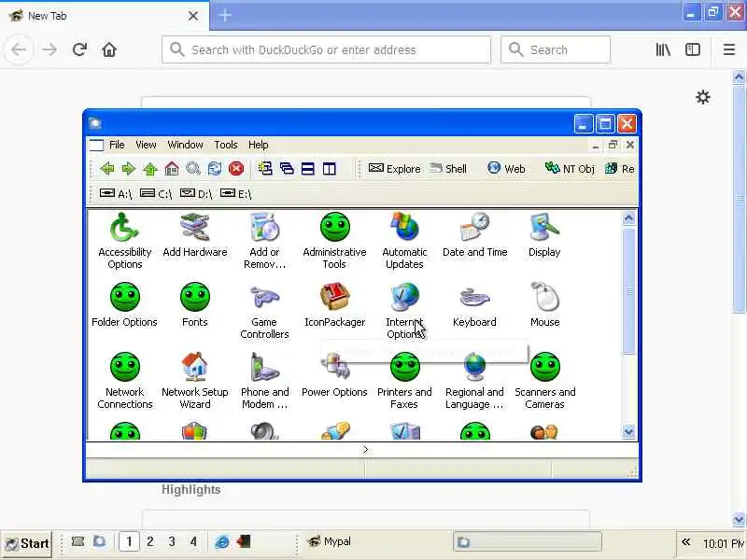Open Fonts icon
Image resolution: width=747 pixels, height=560 pixels.
(195, 305)
